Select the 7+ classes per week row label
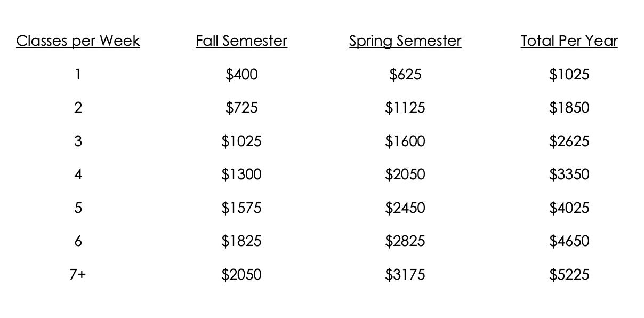Screen dimensions: 644x318 (x=78, y=274)
